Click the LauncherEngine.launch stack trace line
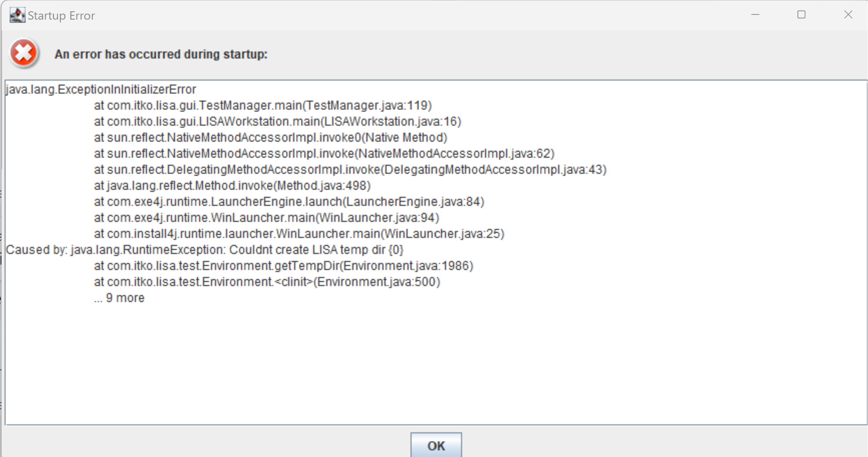 click(289, 202)
